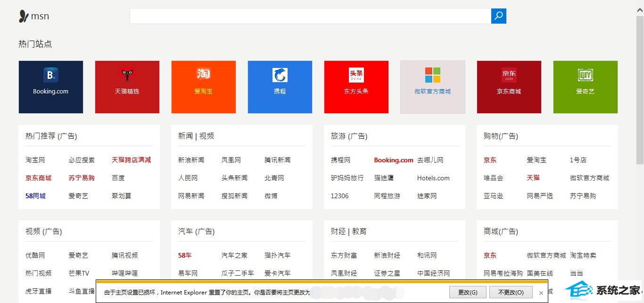
Task: Open the 同程旅游 link
Action: tap(387, 196)
